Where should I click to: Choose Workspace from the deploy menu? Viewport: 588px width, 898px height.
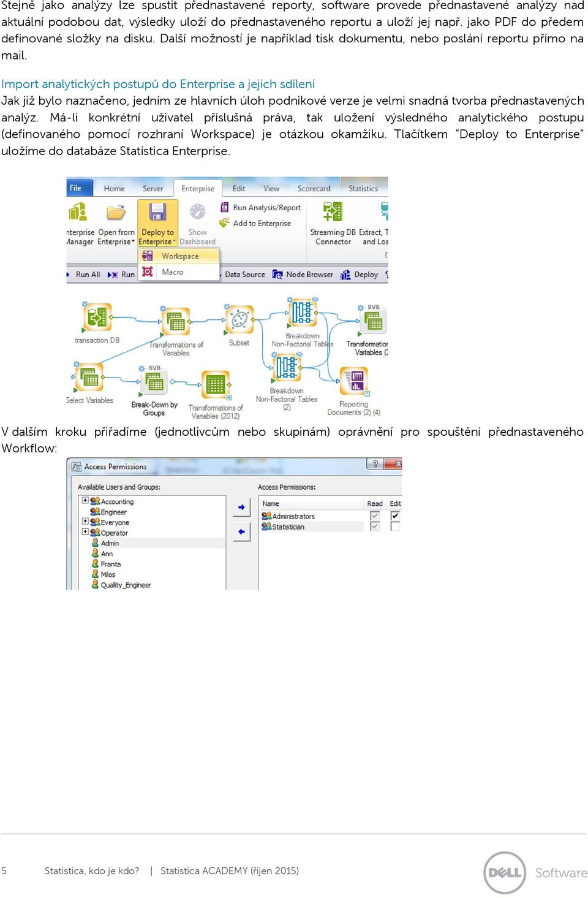click(x=179, y=256)
